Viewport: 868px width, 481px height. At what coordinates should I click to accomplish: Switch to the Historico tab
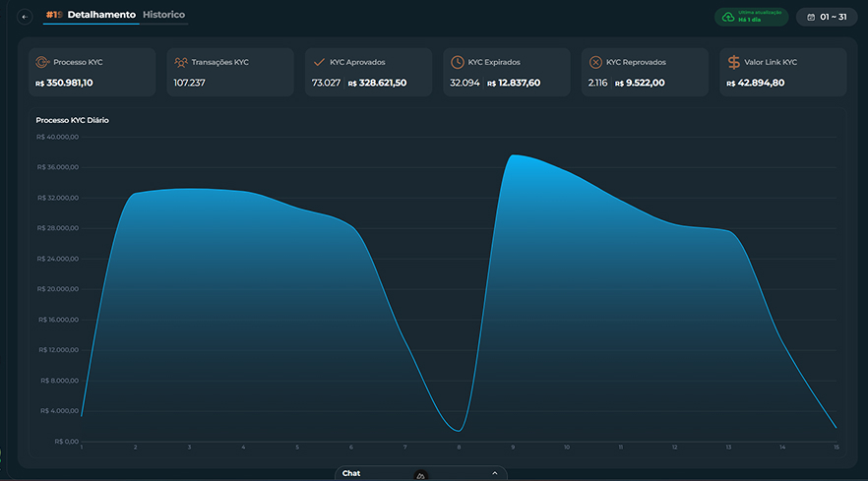163,15
